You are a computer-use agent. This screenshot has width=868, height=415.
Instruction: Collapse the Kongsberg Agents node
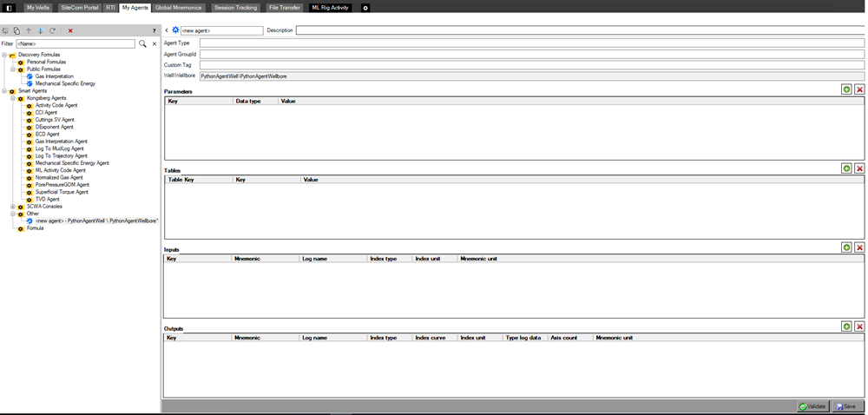13,98
